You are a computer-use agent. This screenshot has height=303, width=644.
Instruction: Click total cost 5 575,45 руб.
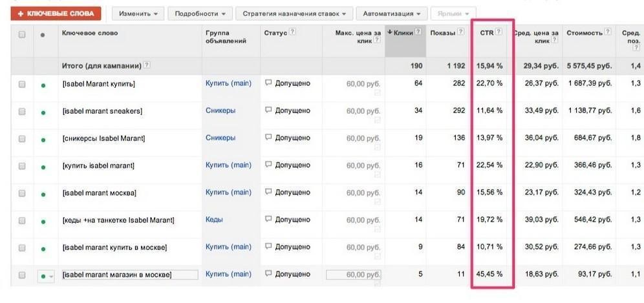[589, 66]
